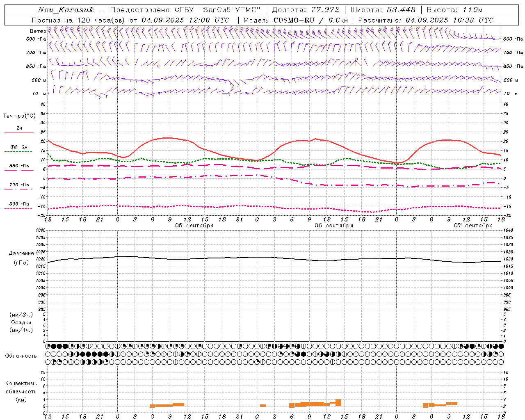The width and height of the screenshot is (525, 420).
Task: Select the latitude value "Широта: 53.448"
Action: (x=383, y=10)
